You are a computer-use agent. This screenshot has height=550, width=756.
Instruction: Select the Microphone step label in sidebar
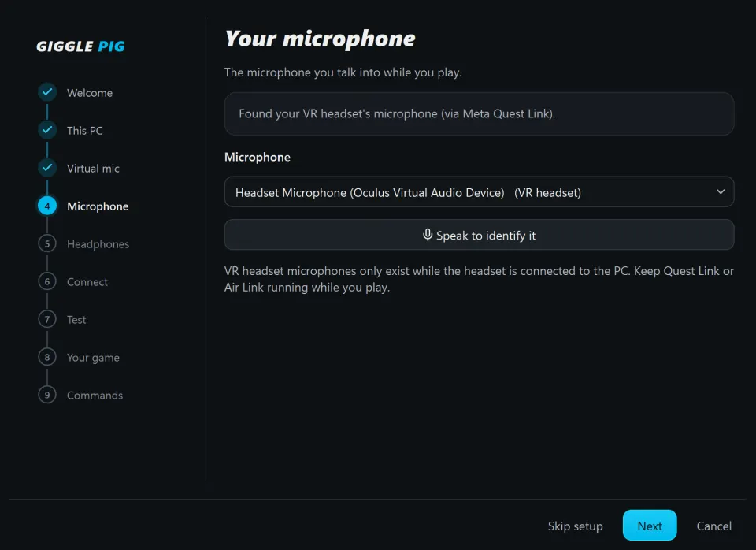coord(98,206)
